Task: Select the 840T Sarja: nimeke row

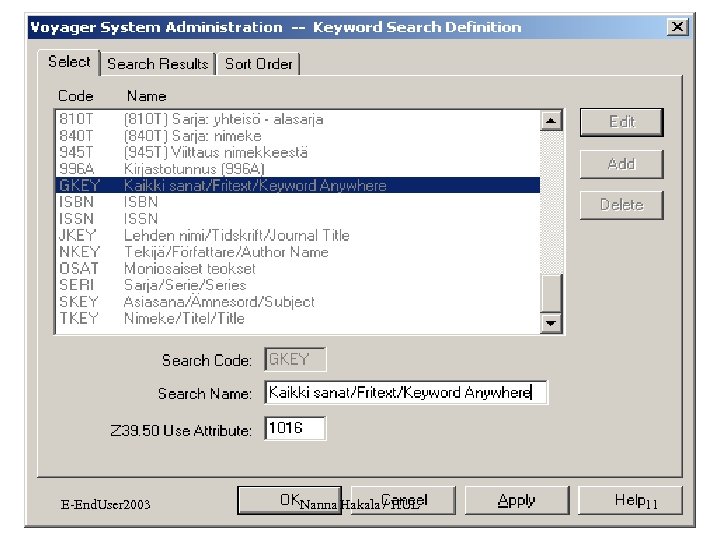Action: (x=298, y=136)
